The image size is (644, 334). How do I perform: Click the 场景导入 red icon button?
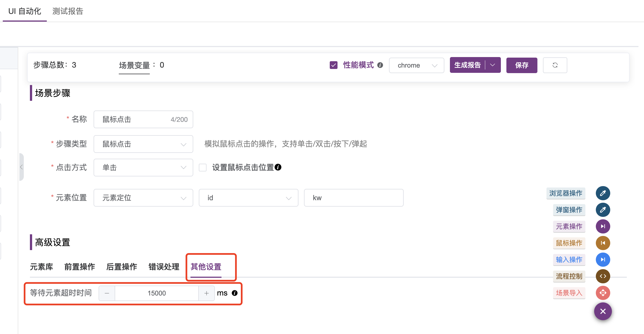(603, 293)
